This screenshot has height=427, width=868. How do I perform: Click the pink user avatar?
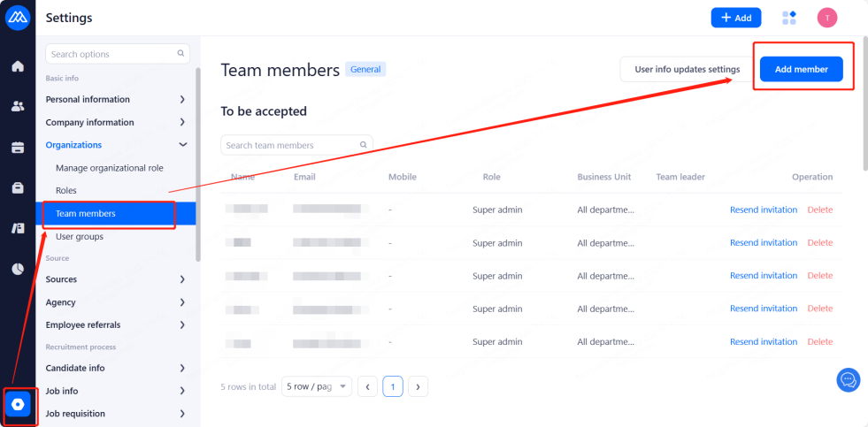tap(827, 18)
